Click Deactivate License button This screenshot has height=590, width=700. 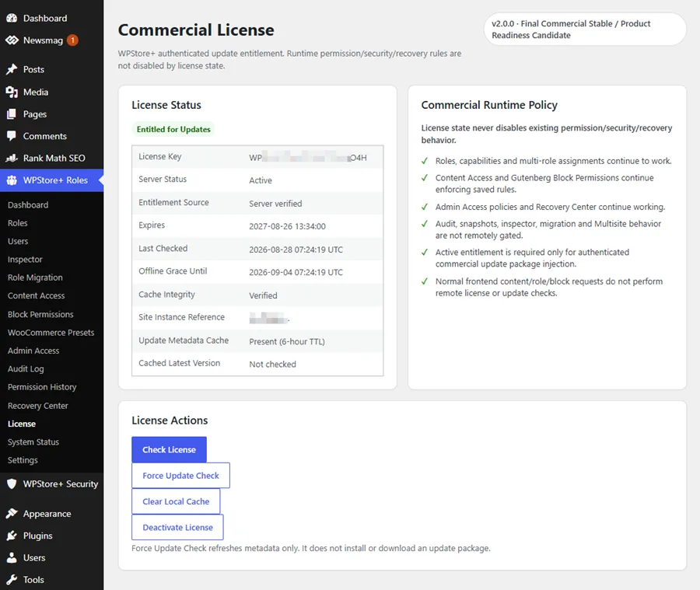click(177, 527)
